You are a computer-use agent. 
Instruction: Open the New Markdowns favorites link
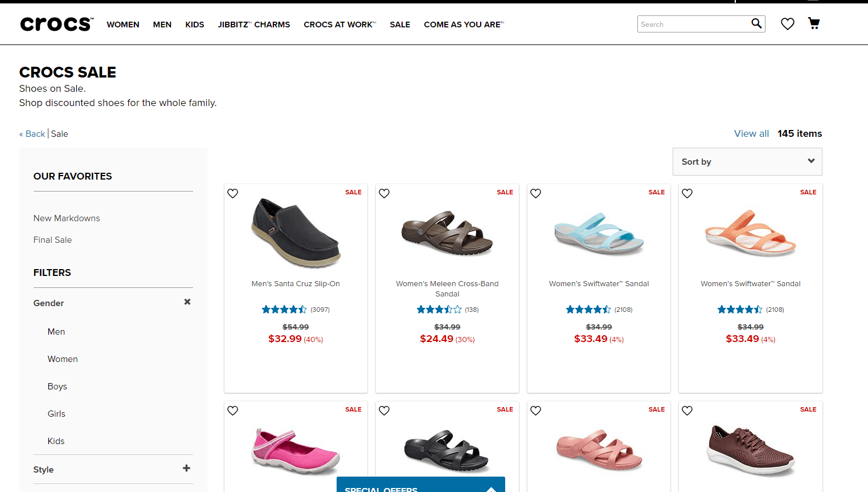pyautogui.click(x=67, y=218)
